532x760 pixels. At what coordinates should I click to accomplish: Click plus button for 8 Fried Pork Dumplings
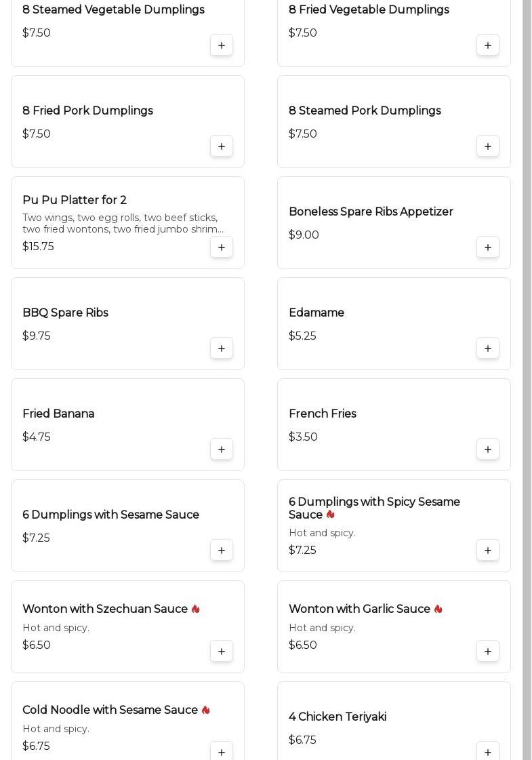(222, 146)
